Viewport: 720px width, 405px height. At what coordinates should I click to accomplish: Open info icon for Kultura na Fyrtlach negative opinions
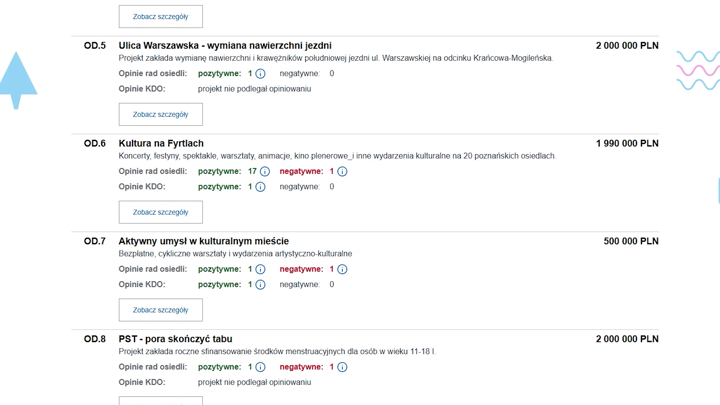click(342, 172)
